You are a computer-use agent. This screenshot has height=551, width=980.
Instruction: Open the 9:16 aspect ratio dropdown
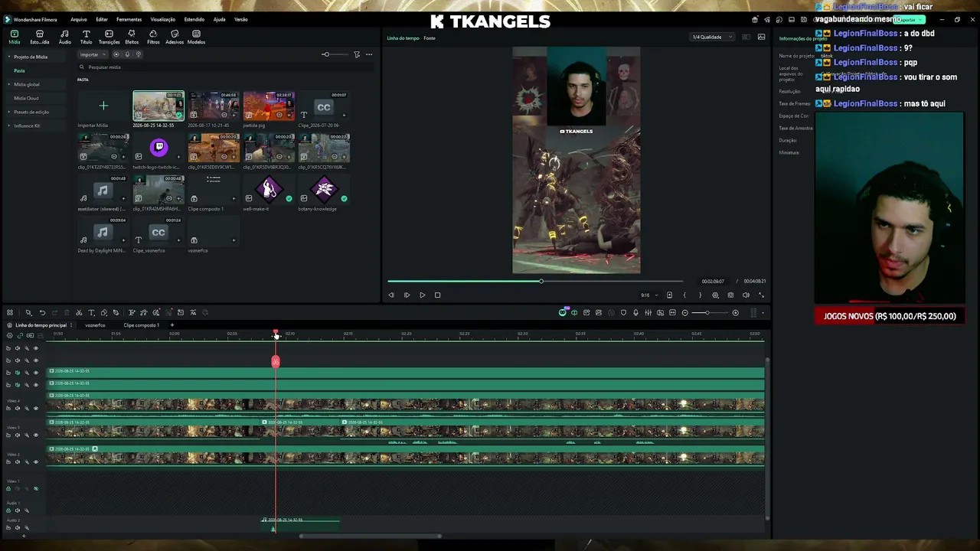point(649,295)
